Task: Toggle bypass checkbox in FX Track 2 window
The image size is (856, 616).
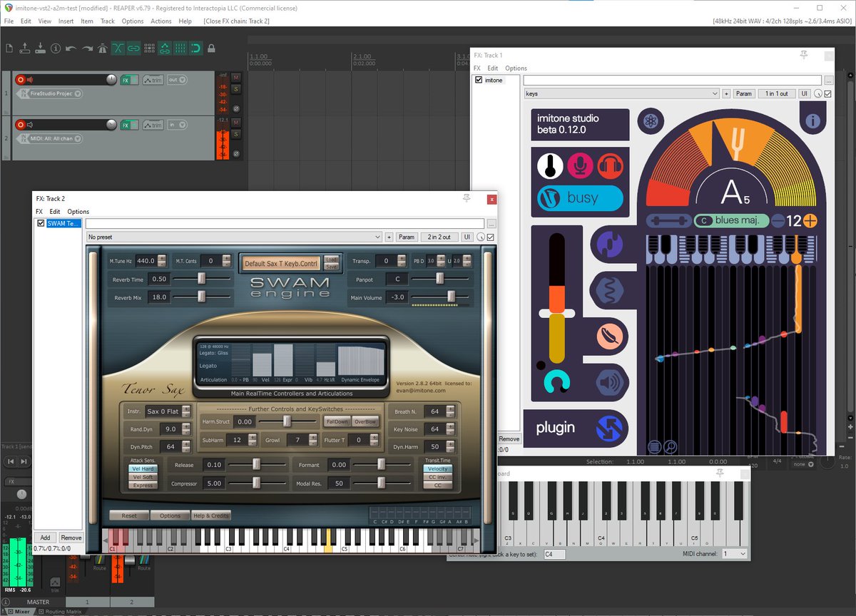Action: coord(491,237)
